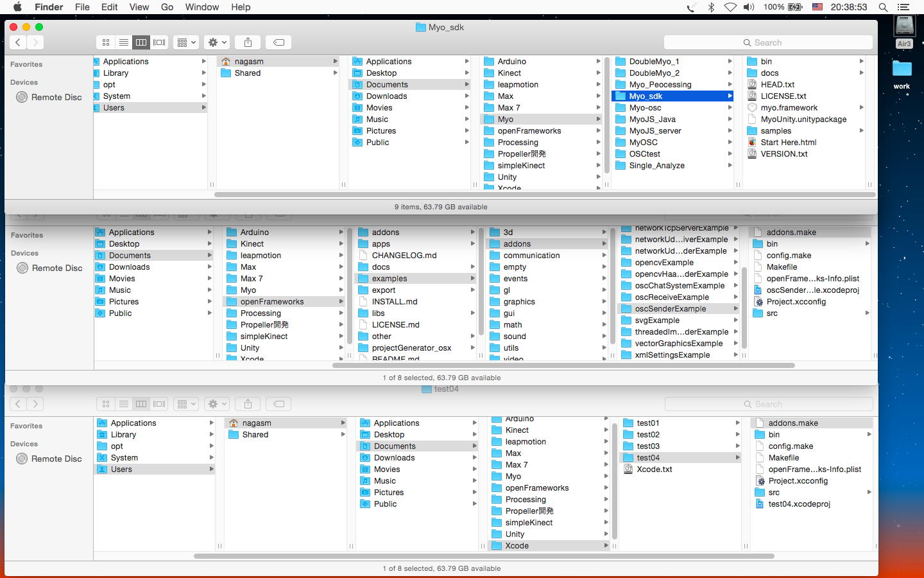Click the arrow beside the samples folder
The width and height of the screenshot is (924, 578).
click(x=861, y=131)
